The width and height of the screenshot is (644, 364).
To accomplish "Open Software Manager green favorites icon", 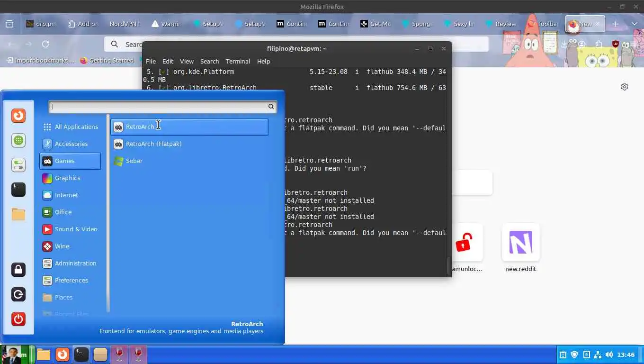I will pos(18,140).
